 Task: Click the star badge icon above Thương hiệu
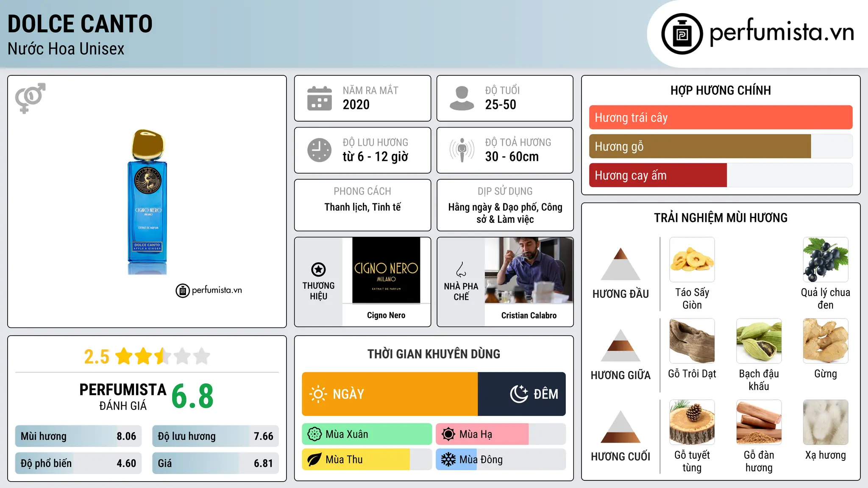click(x=319, y=269)
